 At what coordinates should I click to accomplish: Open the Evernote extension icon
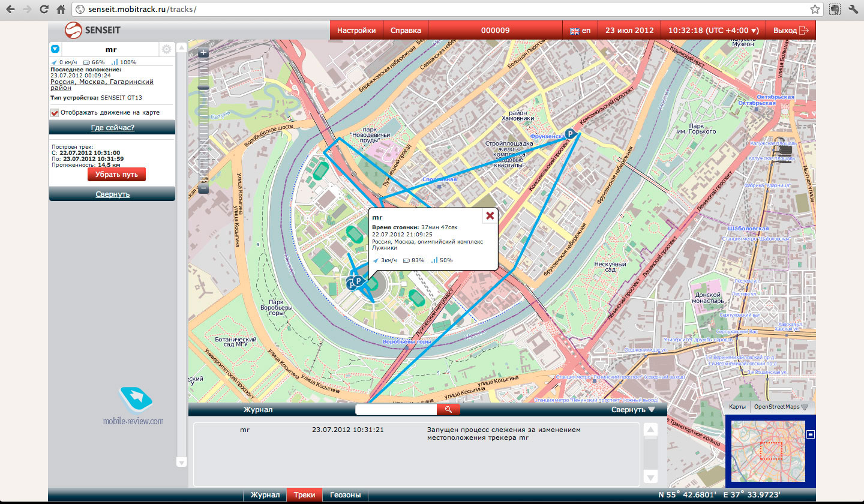(834, 10)
